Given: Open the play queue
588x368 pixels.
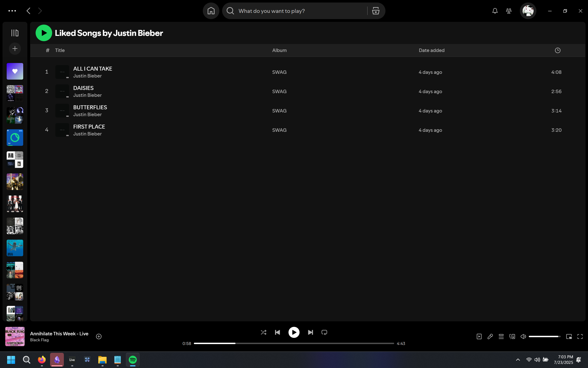Looking at the screenshot, I should (501, 336).
